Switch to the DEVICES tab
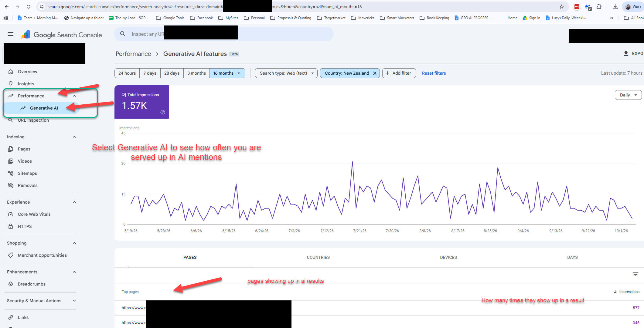This screenshot has width=644, height=328. [448, 257]
